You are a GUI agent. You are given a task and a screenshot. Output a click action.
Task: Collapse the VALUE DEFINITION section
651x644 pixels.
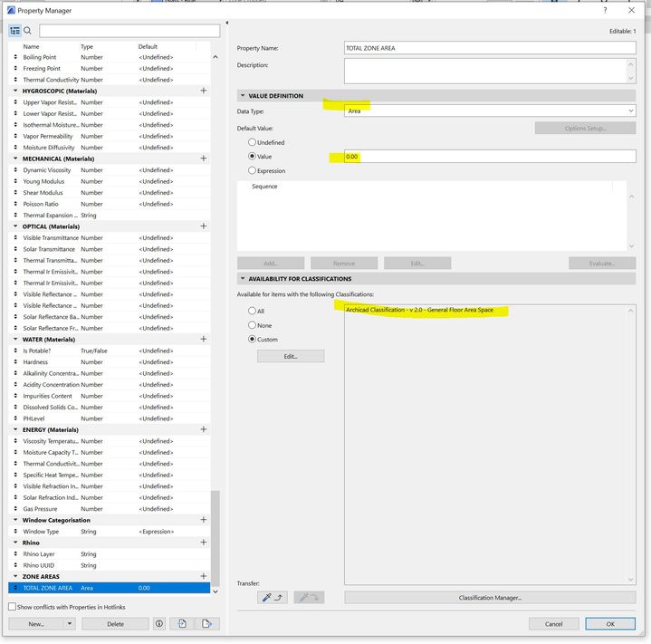[x=243, y=95]
